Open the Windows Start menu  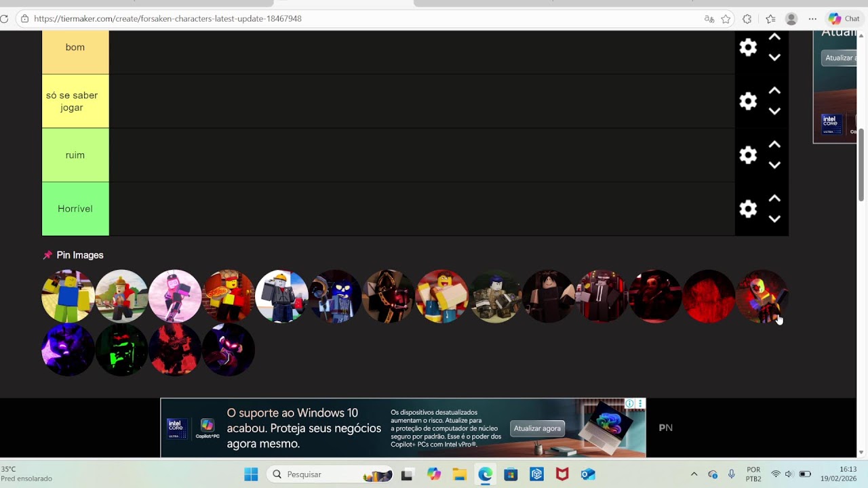point(251,474)
